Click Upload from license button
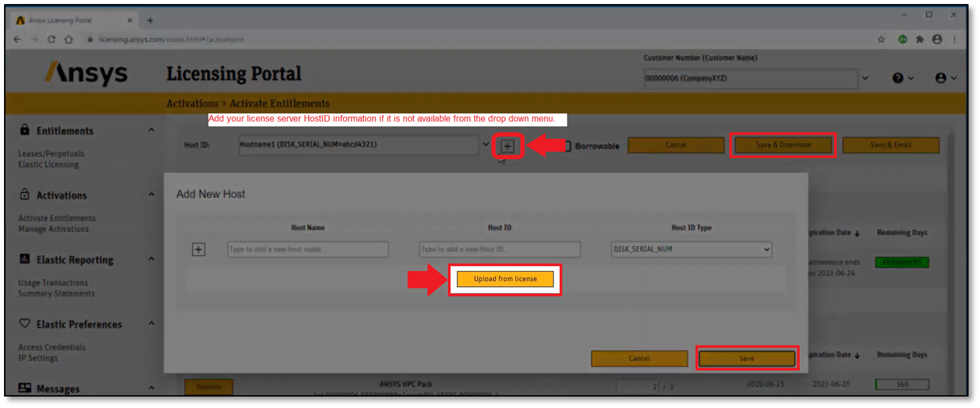The height and width of the screenshot is (408, 980). point(505,279)
